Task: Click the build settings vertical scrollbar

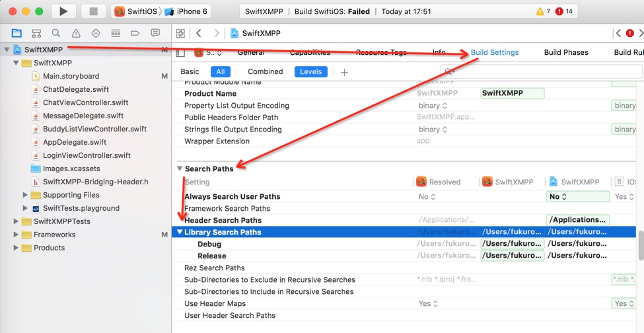Action: tap(641, 246)
